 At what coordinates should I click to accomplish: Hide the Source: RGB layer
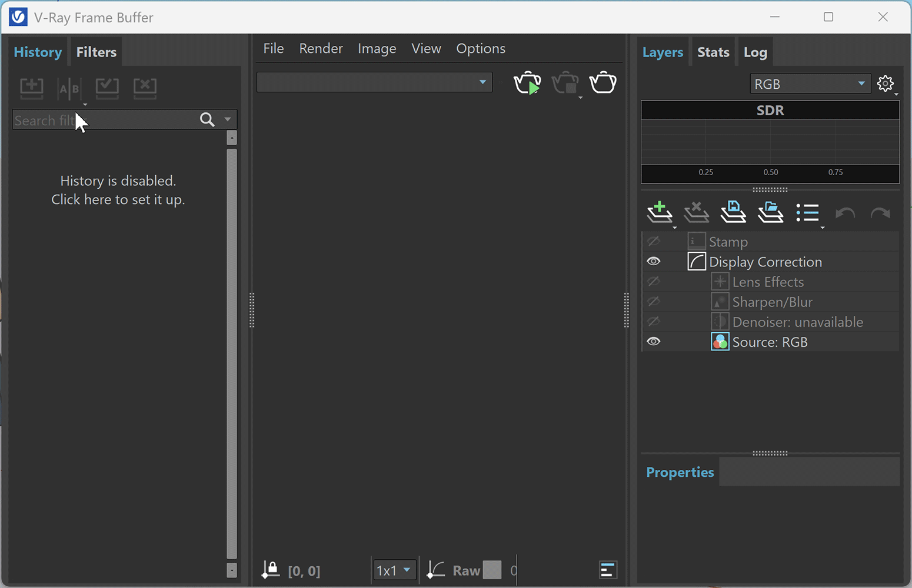point(653,341)
